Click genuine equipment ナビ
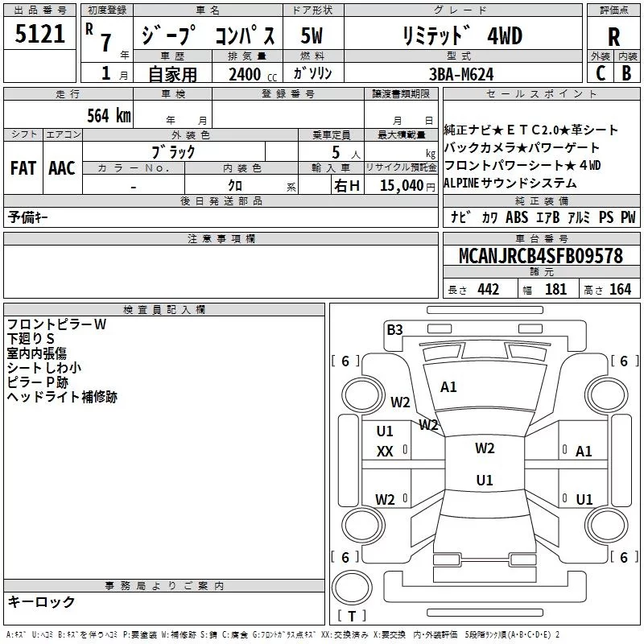The height and width of the screenshot is (644, 644). coord(461,217)
